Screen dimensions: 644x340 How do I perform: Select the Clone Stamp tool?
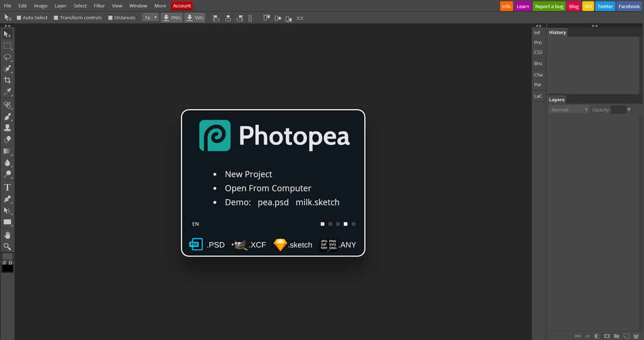7,128
